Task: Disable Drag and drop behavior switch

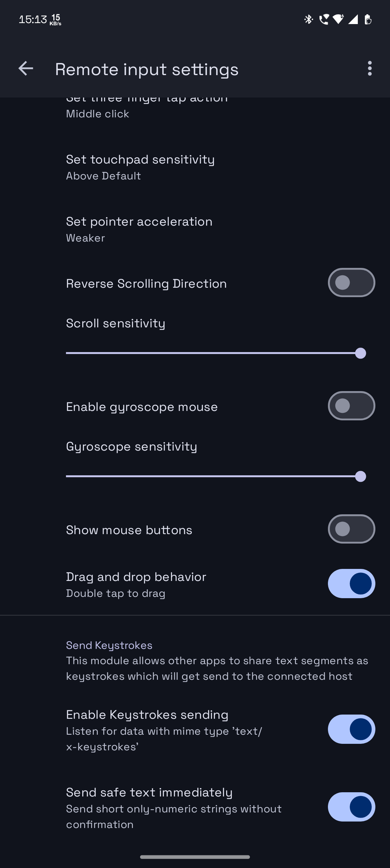Action: click(351, 584)
